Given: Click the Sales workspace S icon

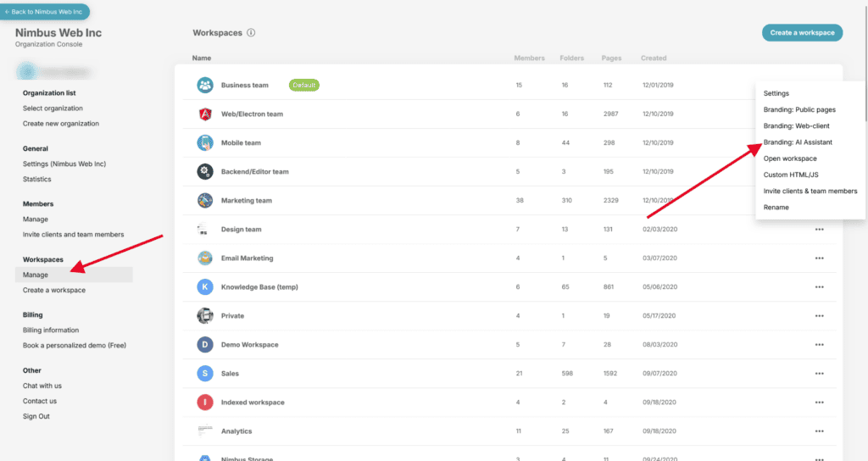Looking at the screenshot, I should (x=204, y=373).
